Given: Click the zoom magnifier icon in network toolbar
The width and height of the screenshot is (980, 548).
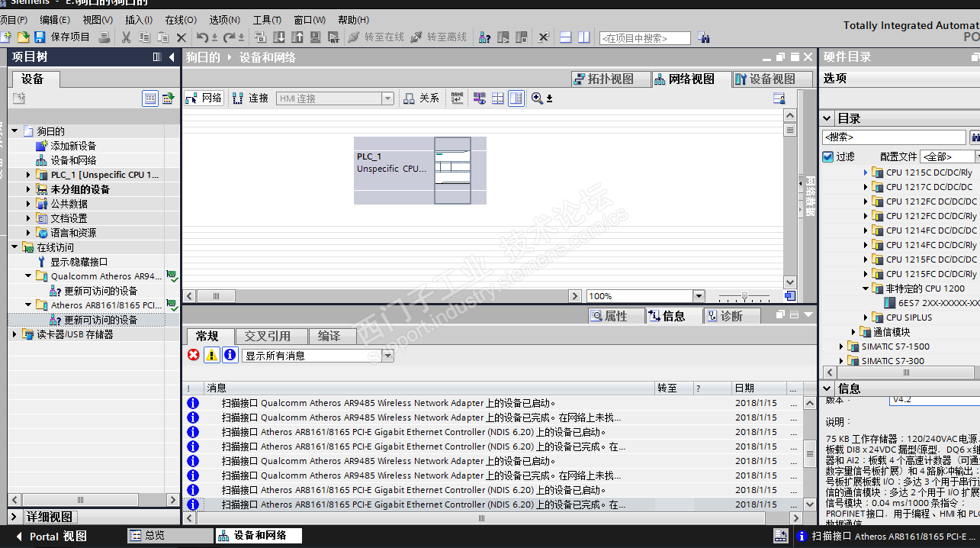Looking at the screenshot, I should tap(538, 98).
